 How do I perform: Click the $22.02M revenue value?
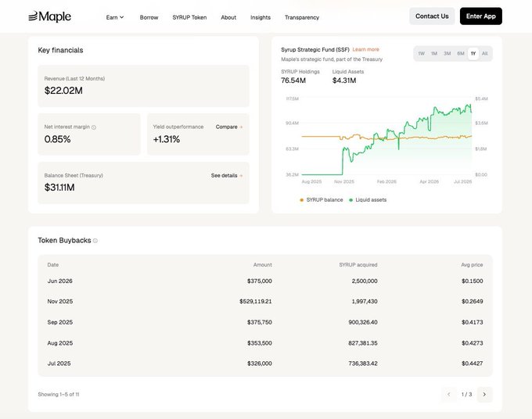point(63,91)
